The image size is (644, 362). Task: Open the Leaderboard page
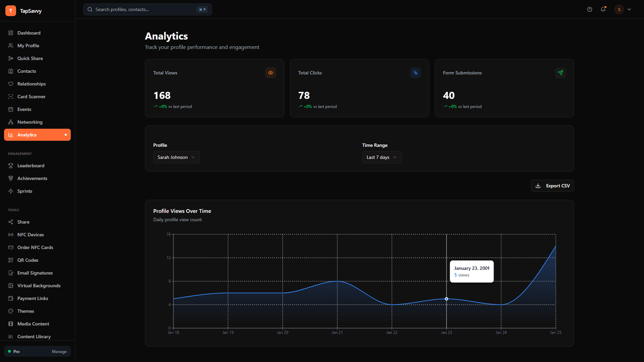pos(31,166)
